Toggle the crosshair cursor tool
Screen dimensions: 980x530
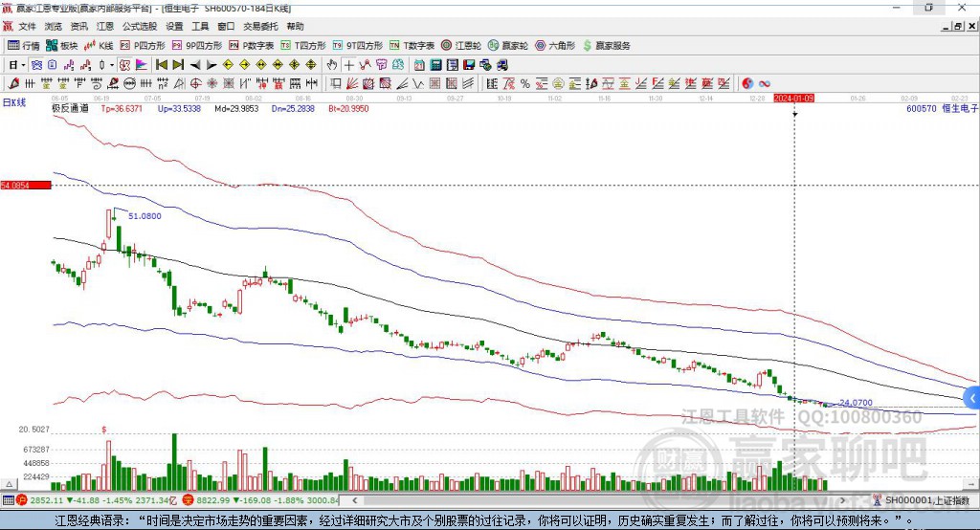[348, 65]
